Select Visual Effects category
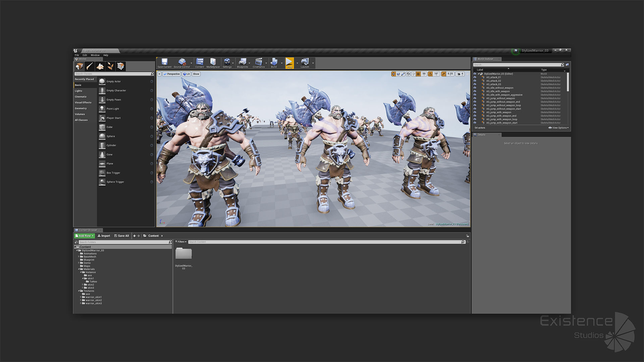Image resolution: width=644 pixels, height=362 pixels. (x=85, y=103)
